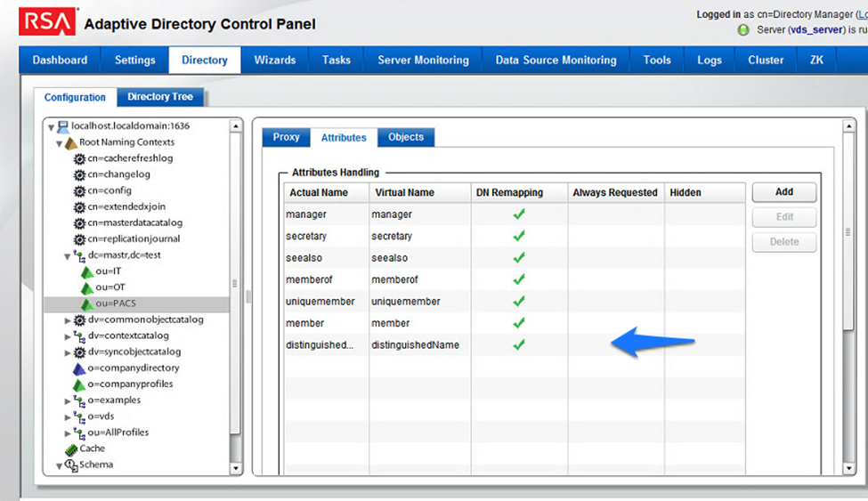Click the Add attribute button
Viewport: 868px width, 501px height.
pyautogui.click(x=783, y=192)
